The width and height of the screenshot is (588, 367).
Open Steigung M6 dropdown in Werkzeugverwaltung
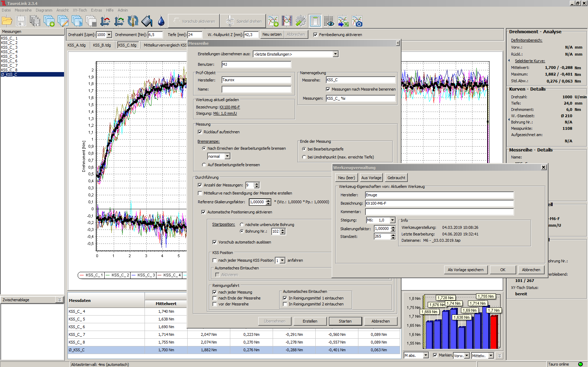coord(392,220)
